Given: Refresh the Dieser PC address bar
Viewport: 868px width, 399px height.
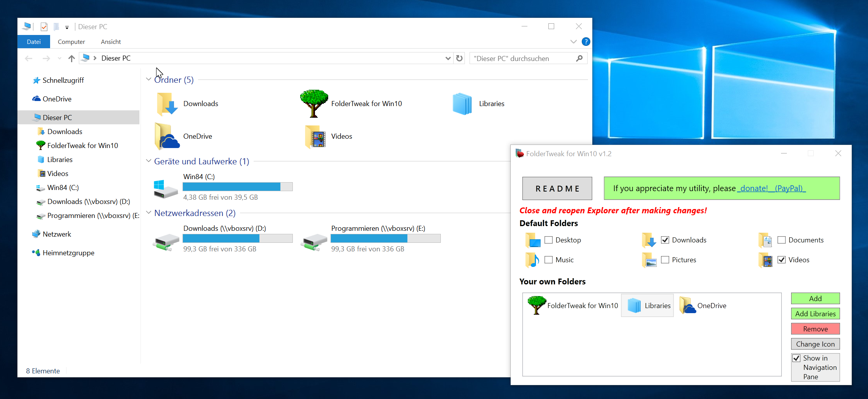Looking at the screenshot, I should (x=459, y=58).
